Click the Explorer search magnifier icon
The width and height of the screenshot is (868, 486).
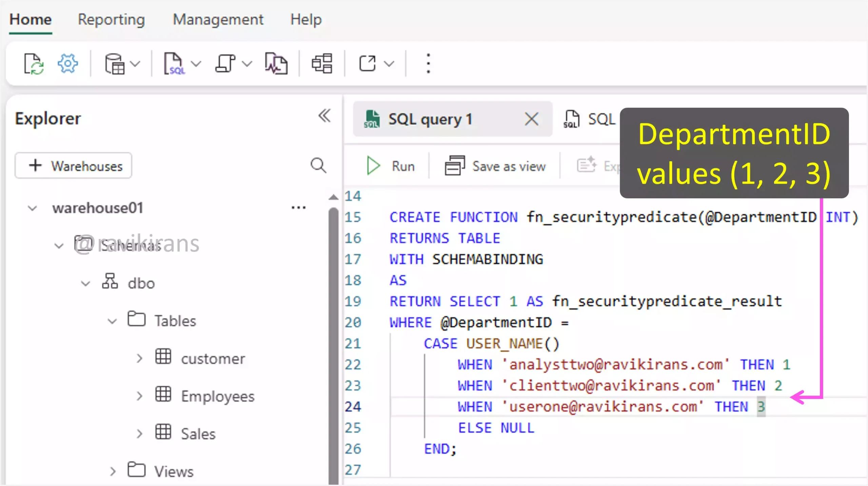318,165
